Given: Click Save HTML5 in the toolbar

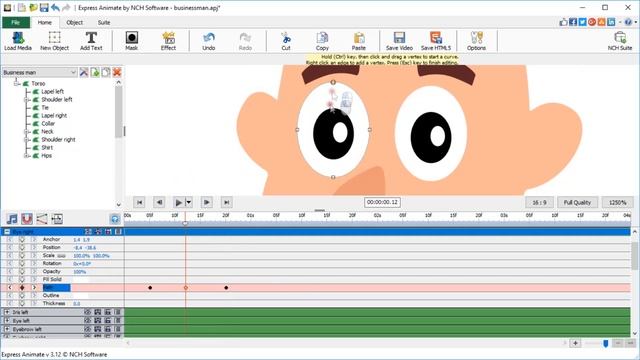Looking at the screenshot, I should (436, 41).
